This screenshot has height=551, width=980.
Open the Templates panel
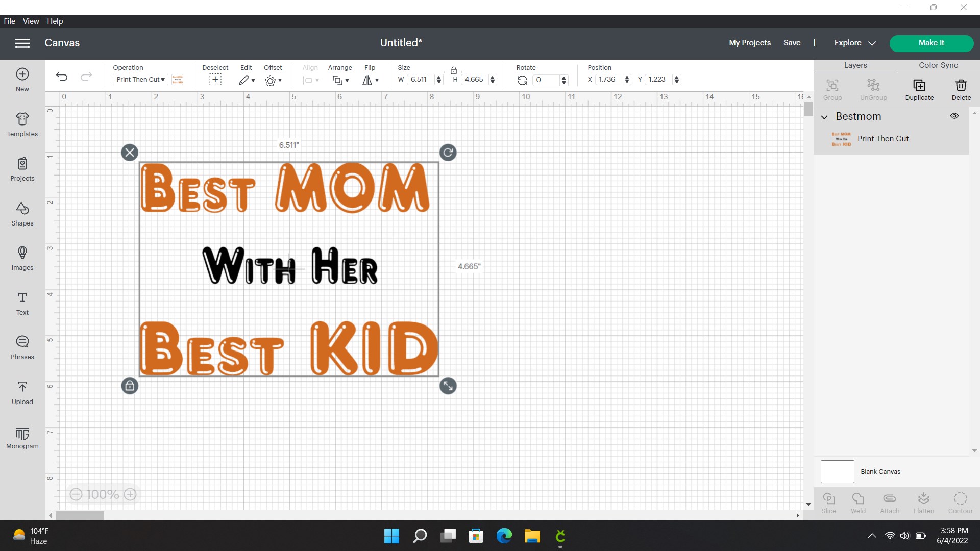coord(22,124)
